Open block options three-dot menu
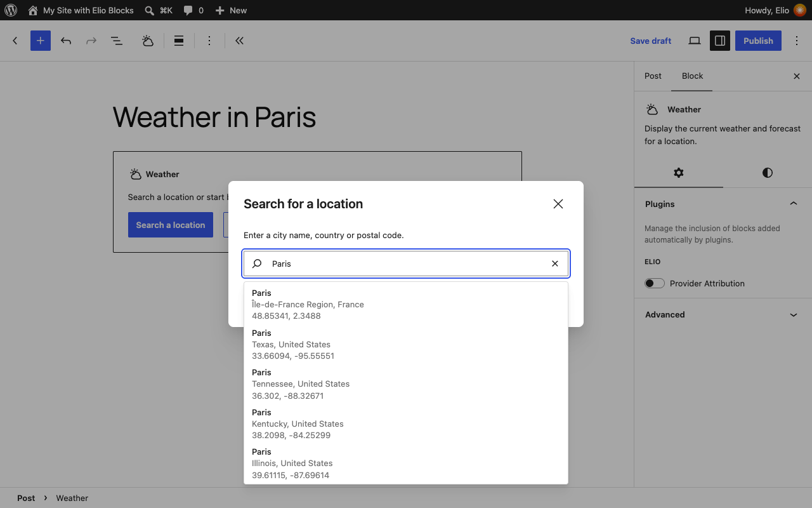Image resolution: width=812 pixels, height=508 pixels. pyautogui.click(x=209, y=41)
